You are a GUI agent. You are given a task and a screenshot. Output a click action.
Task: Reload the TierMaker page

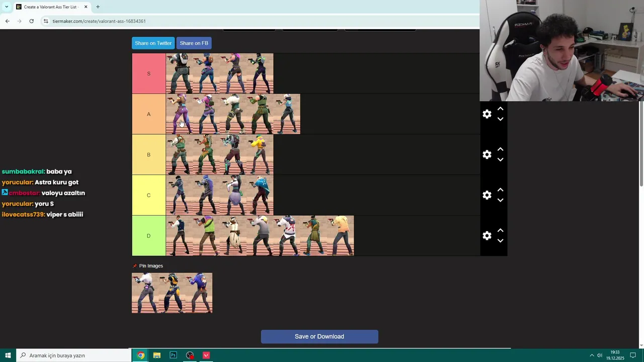point(31,21)
